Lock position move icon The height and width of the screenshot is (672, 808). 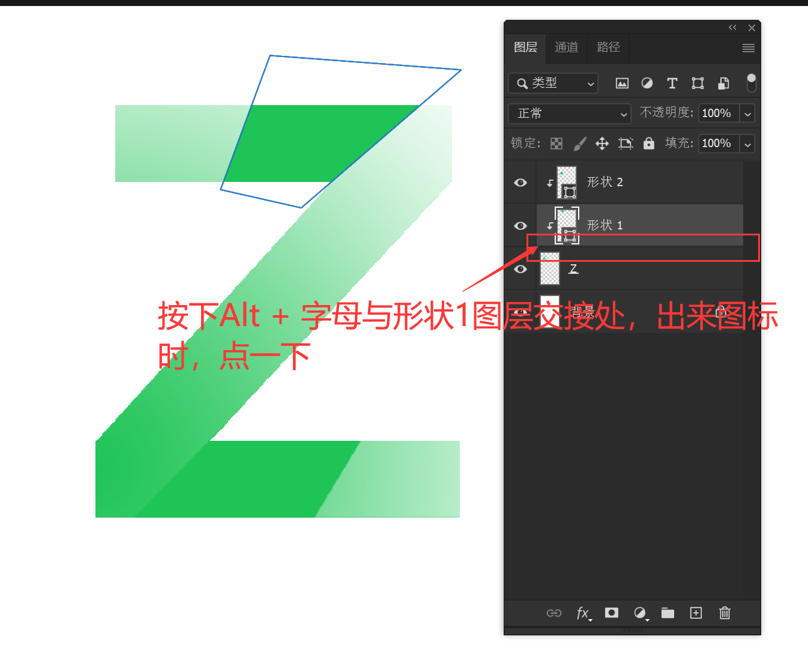[x=602, y=144]
